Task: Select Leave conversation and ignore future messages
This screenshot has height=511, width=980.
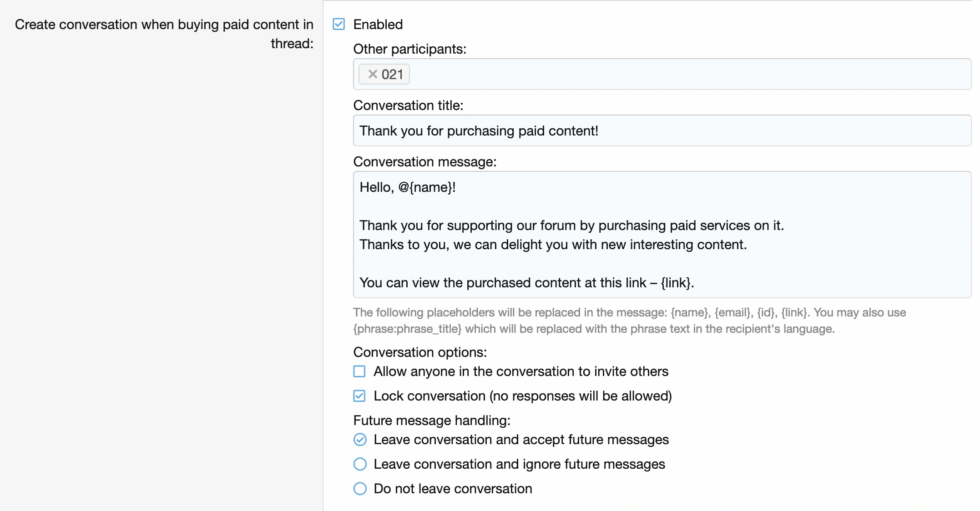Action: 360,464
